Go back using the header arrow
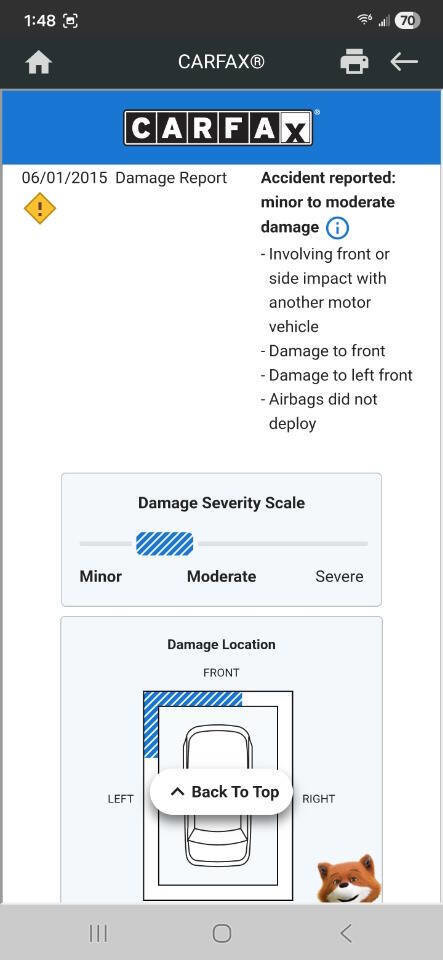Screen dimensions: 443x960 click(404, 62)
